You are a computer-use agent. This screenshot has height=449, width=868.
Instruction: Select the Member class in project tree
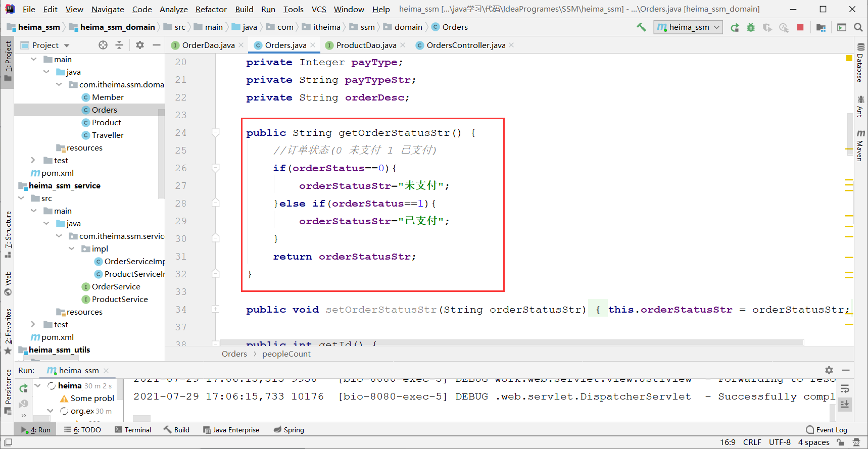pos(108,97)
